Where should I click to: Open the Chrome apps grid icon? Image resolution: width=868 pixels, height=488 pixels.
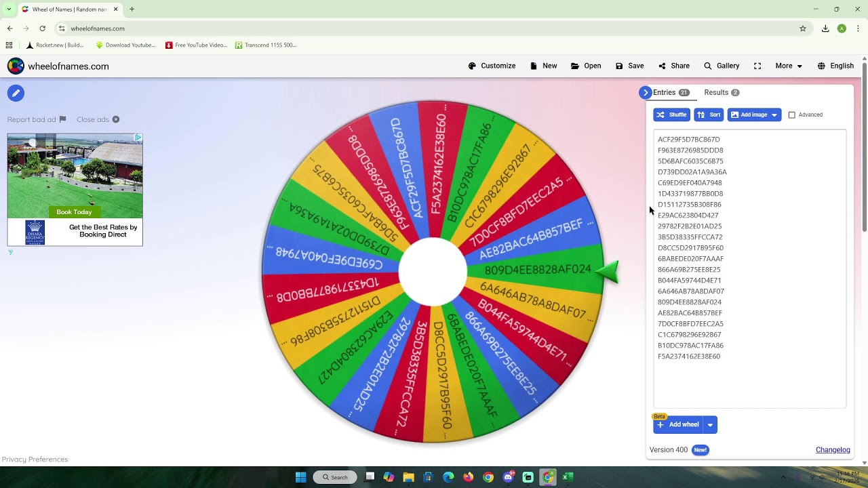pyautogui.click(x=9, y=45)
